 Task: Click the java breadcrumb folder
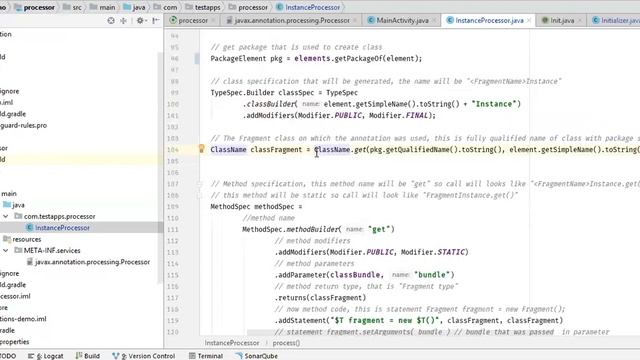[134, 7]
